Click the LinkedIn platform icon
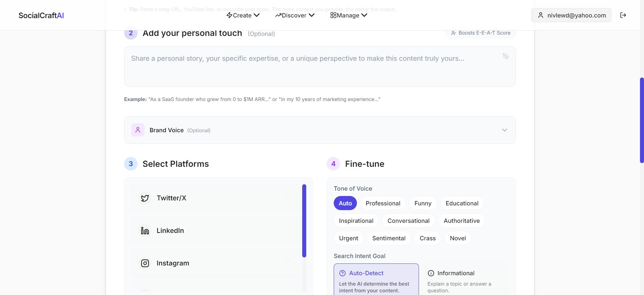 145,231
